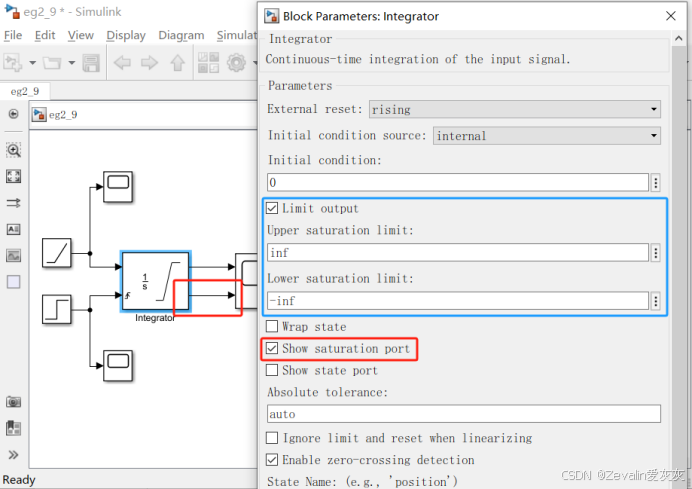Screen dimensions: 692x489
Task: Open the Initial condition source dropdown
Action: click(x=547, y=135)
